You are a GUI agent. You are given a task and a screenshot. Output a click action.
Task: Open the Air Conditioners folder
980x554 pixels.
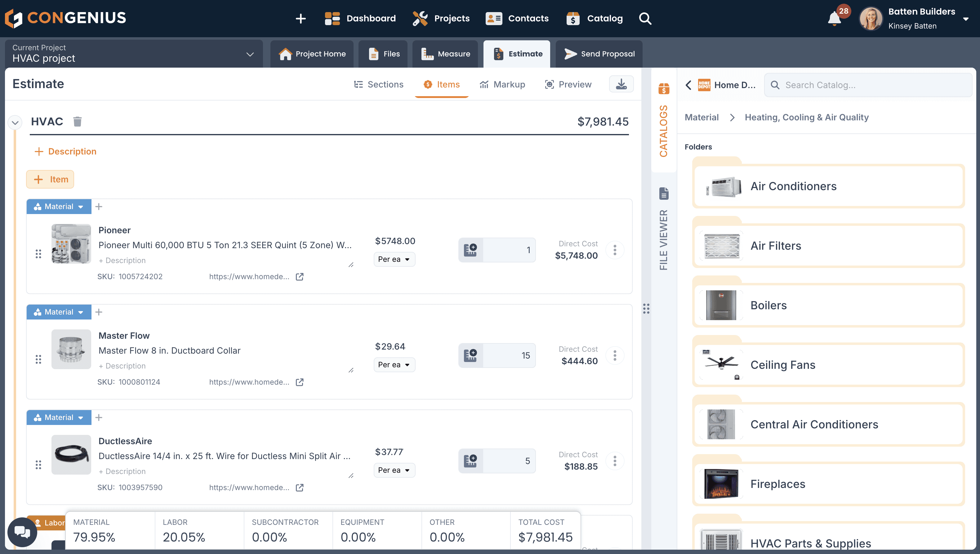[x=829, y=186]
